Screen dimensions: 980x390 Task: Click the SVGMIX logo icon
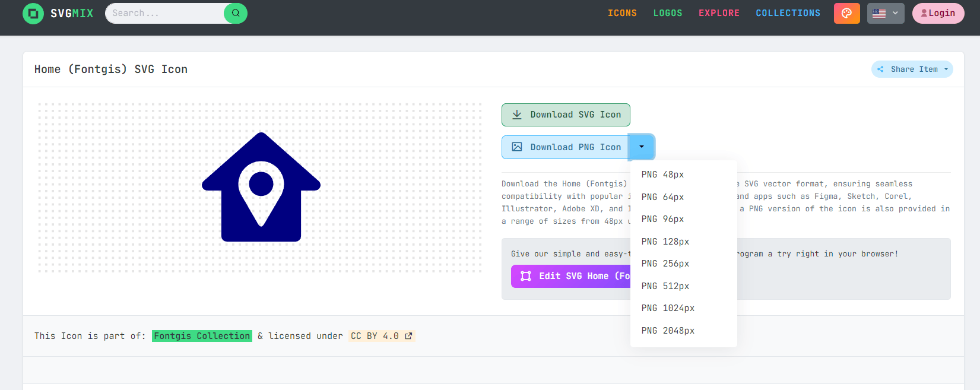click(33, 13)
